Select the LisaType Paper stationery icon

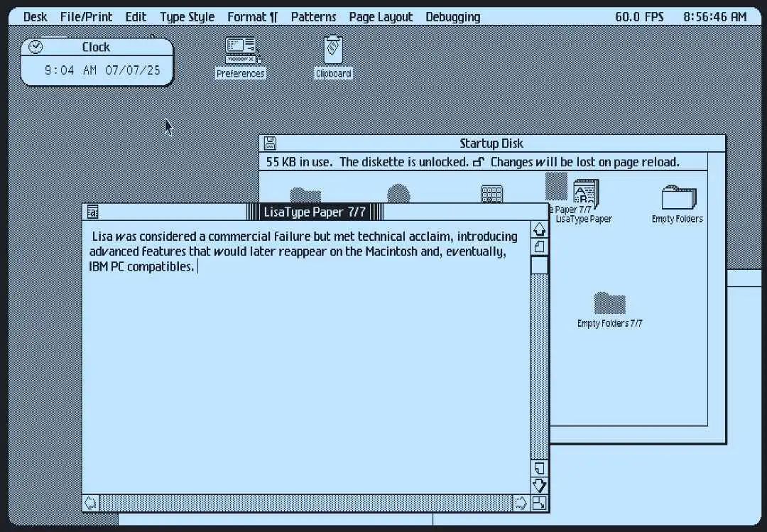point(585,195)
